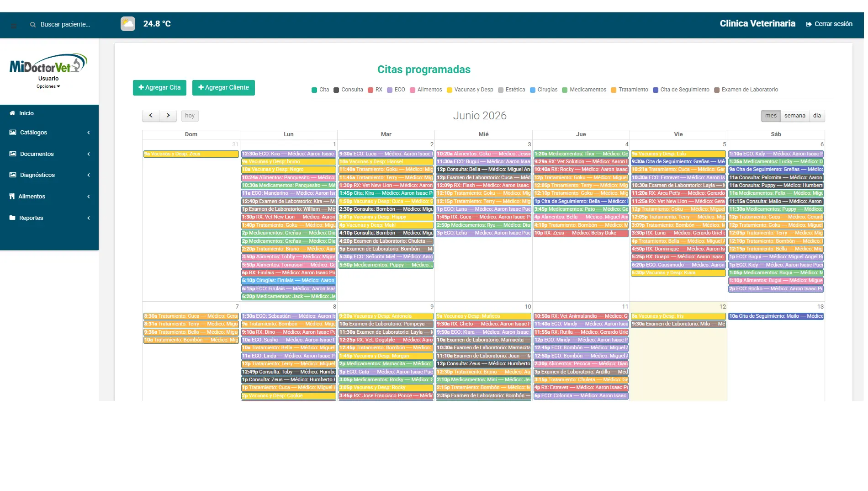
Task: Switch to dia calendar view
Action: [817, 116]
